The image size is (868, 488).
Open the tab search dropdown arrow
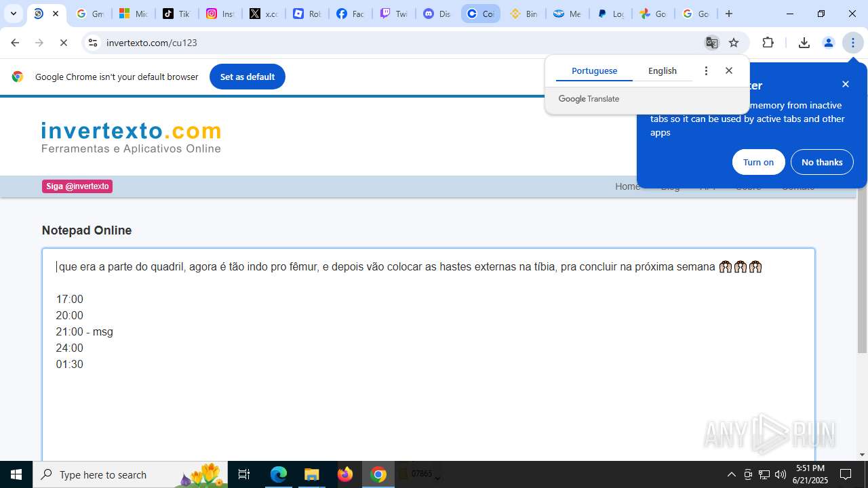click(x=14, y=14)
